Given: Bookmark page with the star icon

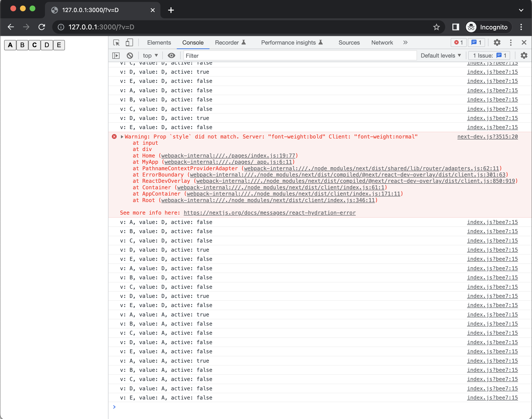Looking at the screenshot, I should pyautogui.click(x=436, y=27).
